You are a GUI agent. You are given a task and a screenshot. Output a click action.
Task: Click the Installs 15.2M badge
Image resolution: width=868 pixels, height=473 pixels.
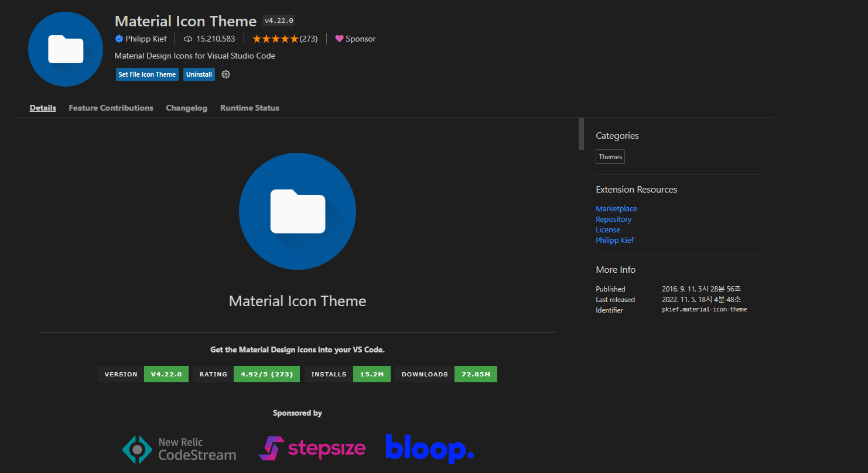tap(347, 374)
